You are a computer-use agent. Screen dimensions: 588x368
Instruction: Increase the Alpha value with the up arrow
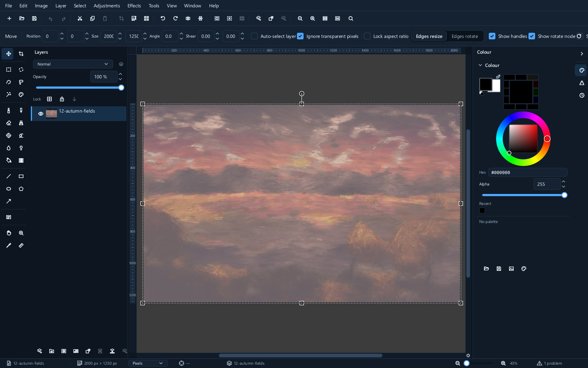pos(563,182)
